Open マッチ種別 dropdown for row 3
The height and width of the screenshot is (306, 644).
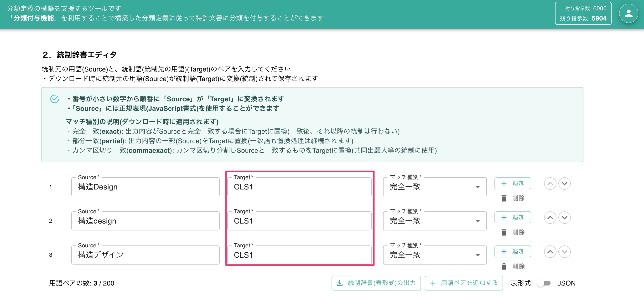435,255
